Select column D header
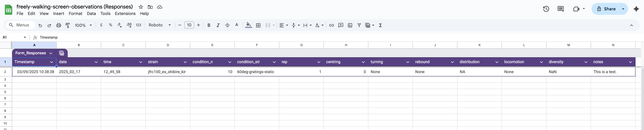Viewport: 644px width, 130px height. [x=168, y=45]
